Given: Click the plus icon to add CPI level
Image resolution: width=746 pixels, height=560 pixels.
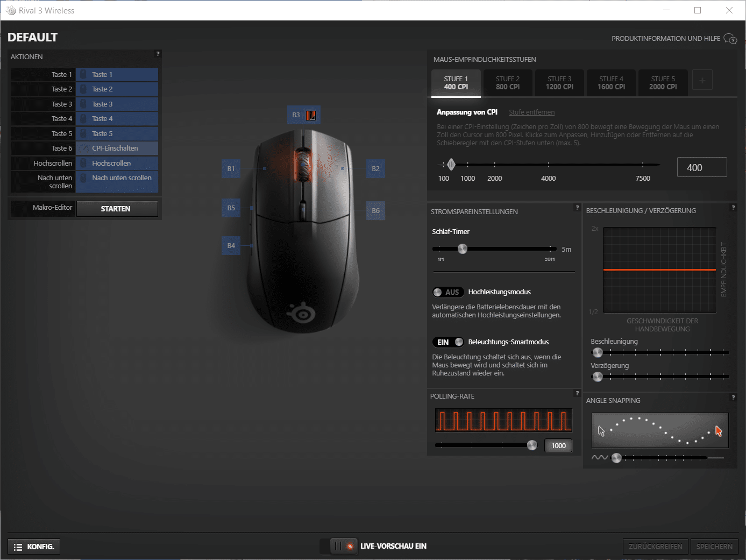Looking at the screenshot, I should point(702,80).
